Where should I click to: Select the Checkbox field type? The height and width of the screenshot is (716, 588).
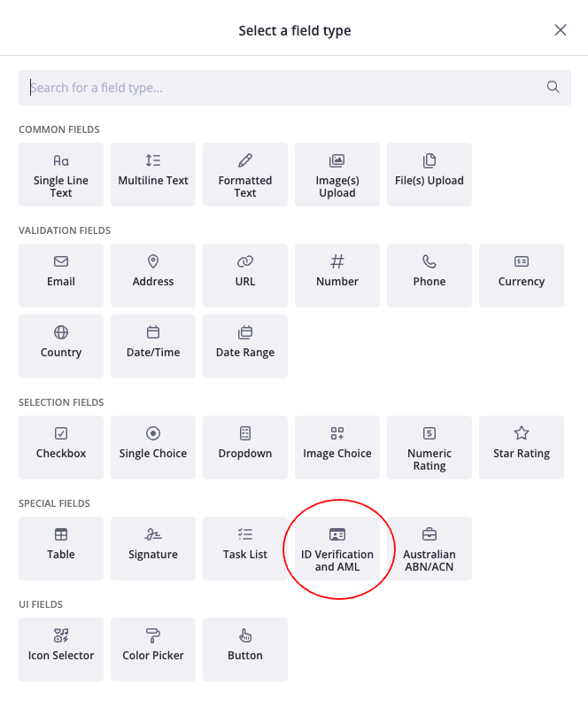click(x=61, y=447)
